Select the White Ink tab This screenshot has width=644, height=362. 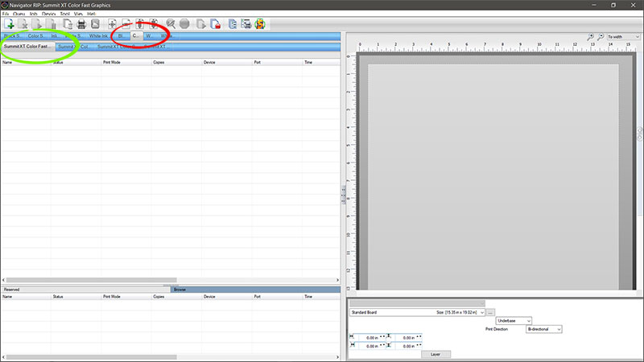pyautogui.click(x=98, y=36)
